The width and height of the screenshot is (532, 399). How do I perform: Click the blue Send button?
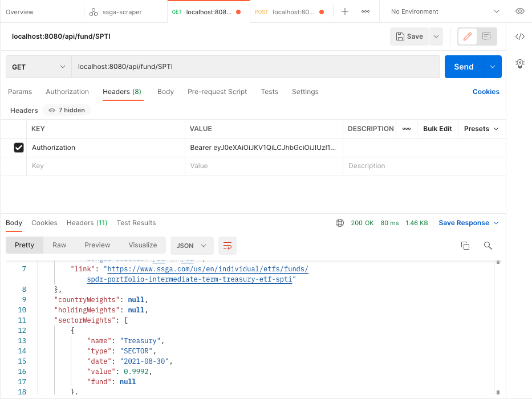click(x=464, y=67)
